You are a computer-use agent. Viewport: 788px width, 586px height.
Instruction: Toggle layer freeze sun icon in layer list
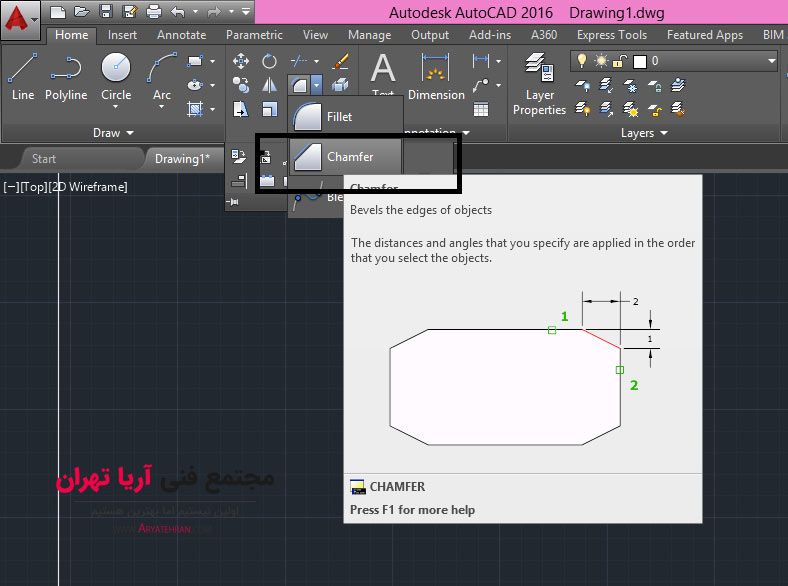tap(599, 61)
